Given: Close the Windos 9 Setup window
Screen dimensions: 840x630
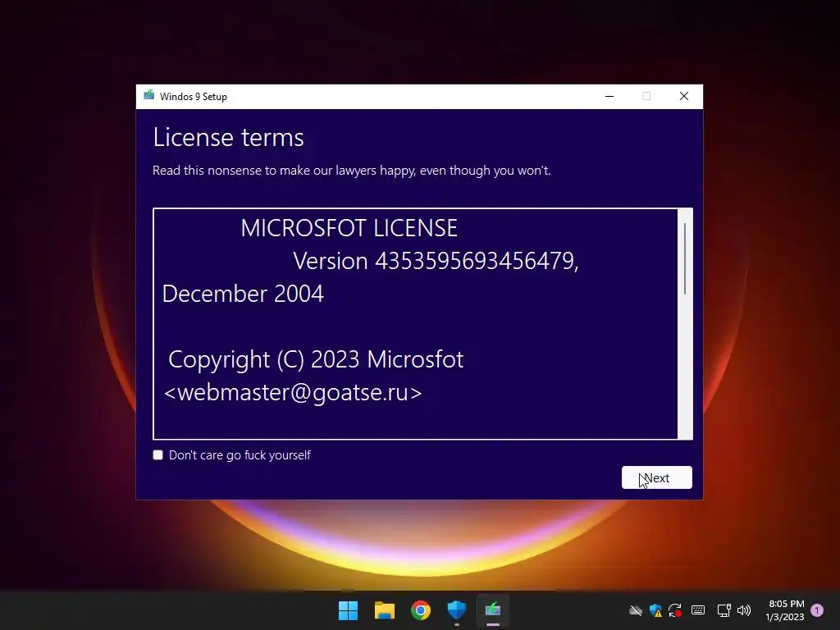Looking at the screenshot, I should [683, 96].
